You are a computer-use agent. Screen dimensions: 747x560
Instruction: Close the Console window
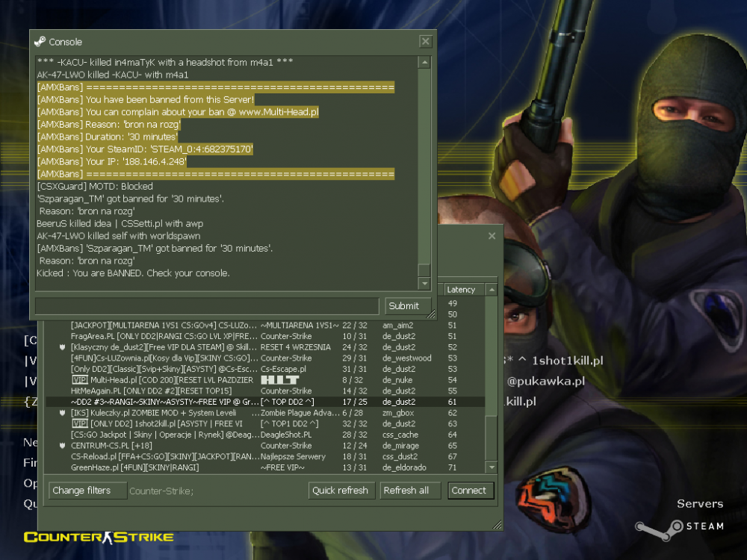425,42
